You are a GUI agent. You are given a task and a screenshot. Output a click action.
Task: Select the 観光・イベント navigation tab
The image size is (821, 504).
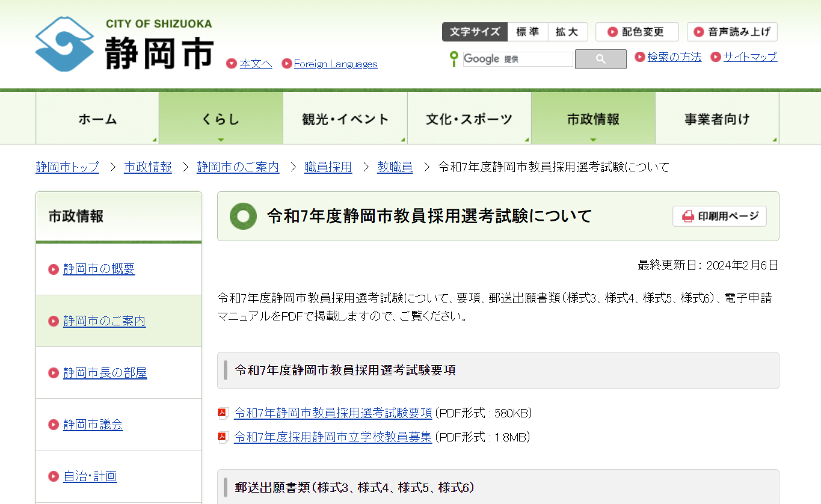tap(345, 118)
